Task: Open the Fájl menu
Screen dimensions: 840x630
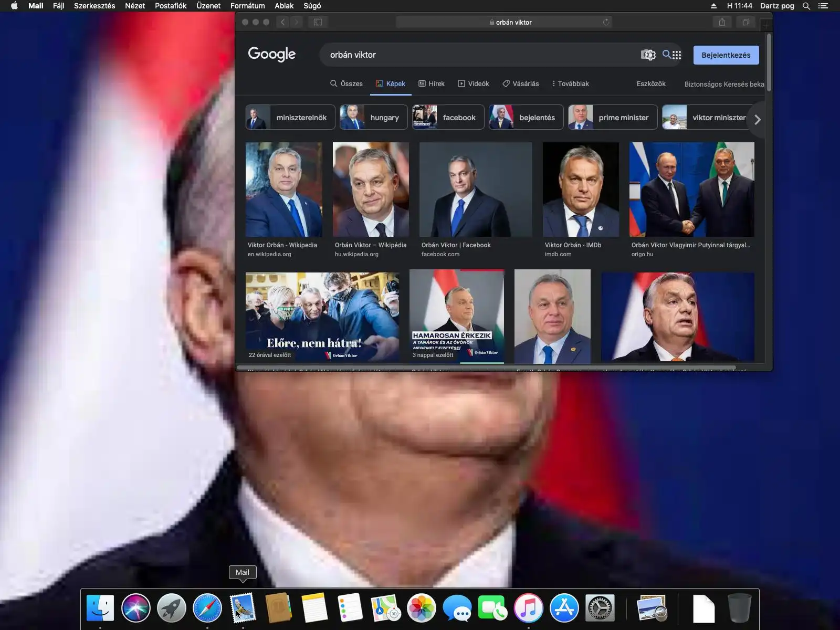Action: tap(58, 6)
